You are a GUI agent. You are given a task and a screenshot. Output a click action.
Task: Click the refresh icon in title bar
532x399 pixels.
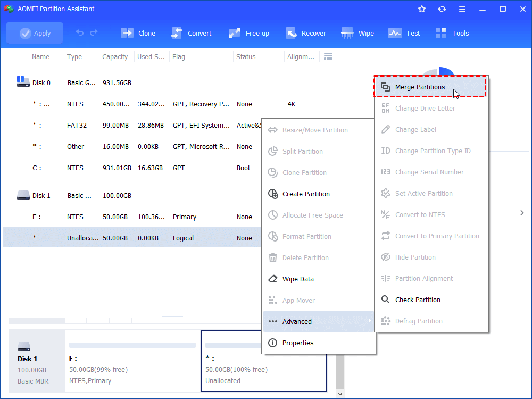pos(442,9)
